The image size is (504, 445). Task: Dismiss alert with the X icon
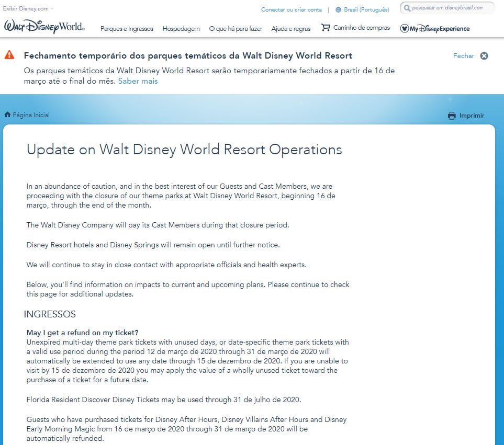pos(484,56)
